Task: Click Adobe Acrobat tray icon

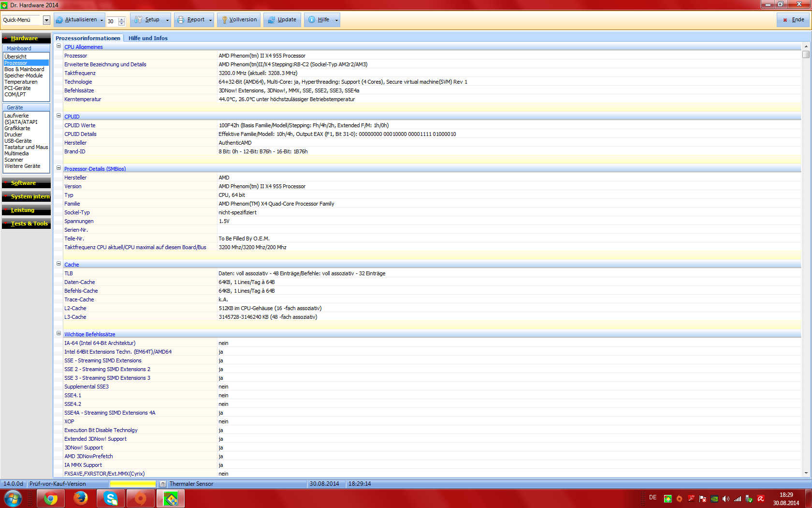Action: [x=691, y=499]
